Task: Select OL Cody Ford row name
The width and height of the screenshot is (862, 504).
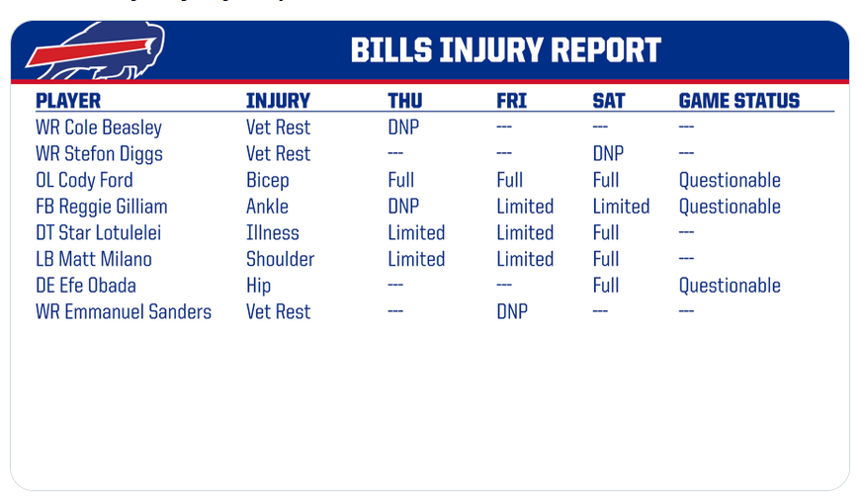Action: [84, 180]
